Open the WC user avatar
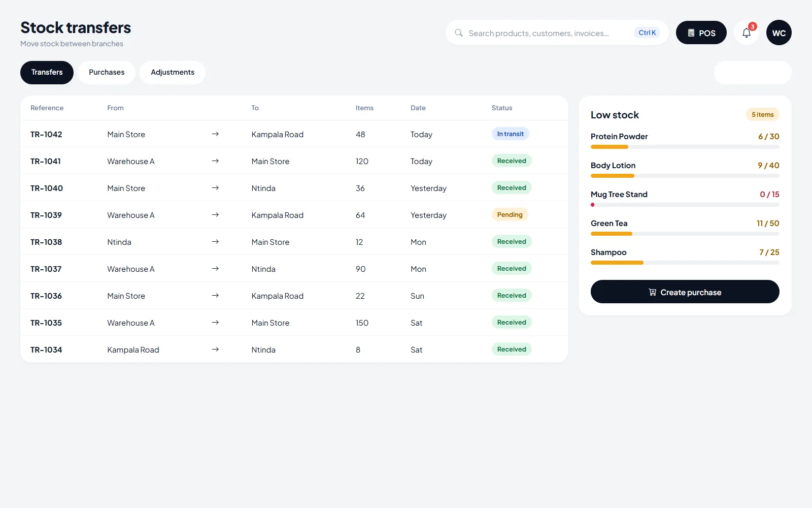 (779, 33)
